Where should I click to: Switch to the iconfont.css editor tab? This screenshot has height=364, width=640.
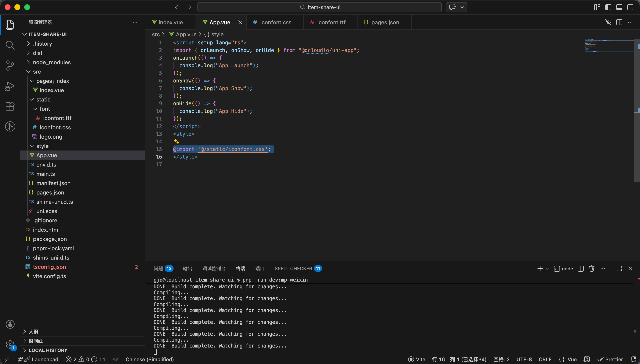click(275, 22)
